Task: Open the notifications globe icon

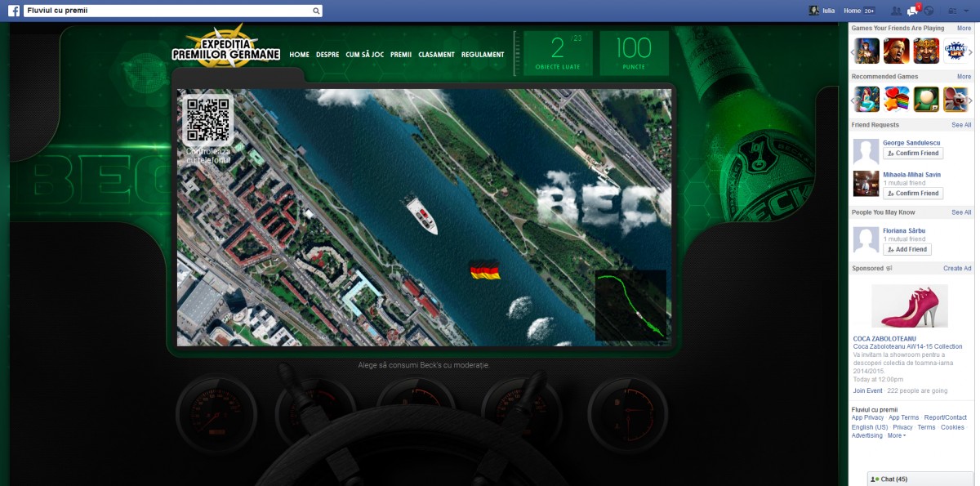Action: tap(929, 11)
